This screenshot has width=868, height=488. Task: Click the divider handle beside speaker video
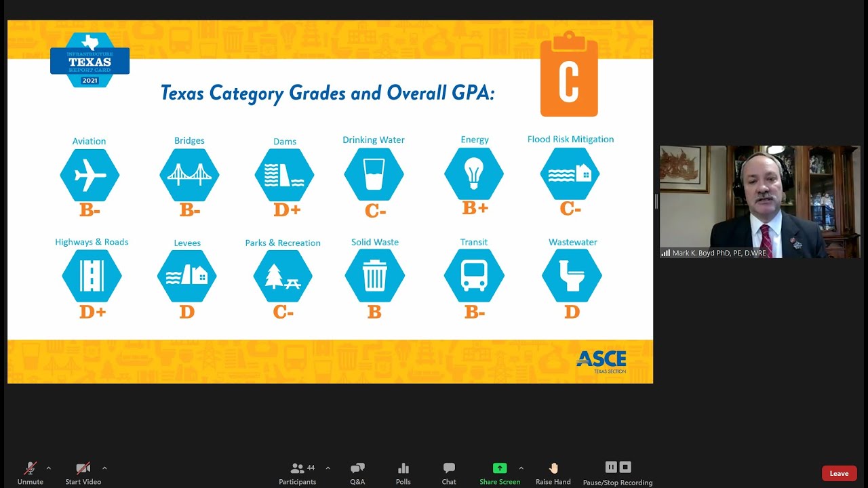[x=656, y=201]
